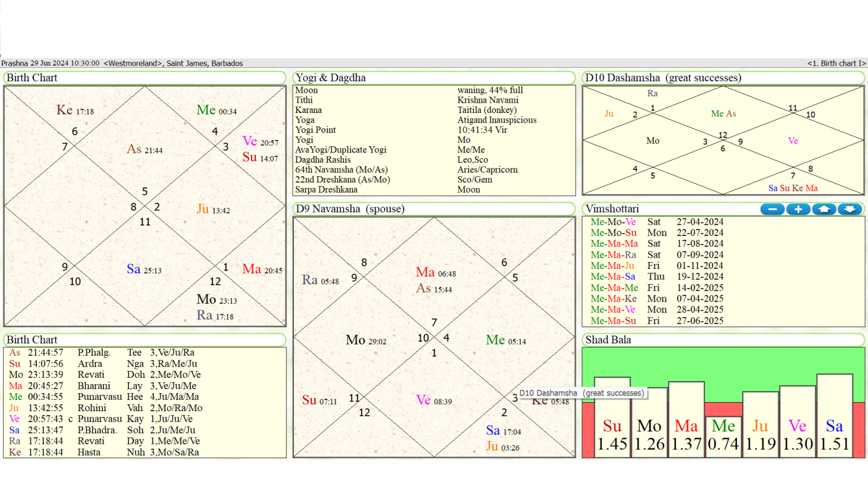868x488 pixels.
Task: Click 'As 21:44' in the Birth Chart diamond
Action: click(145, 149)
